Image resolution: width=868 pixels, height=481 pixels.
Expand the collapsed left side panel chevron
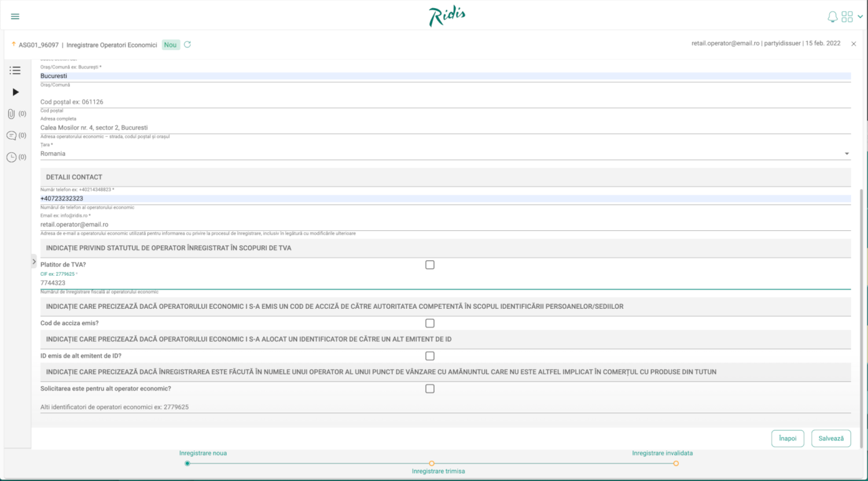pos(34,262)
